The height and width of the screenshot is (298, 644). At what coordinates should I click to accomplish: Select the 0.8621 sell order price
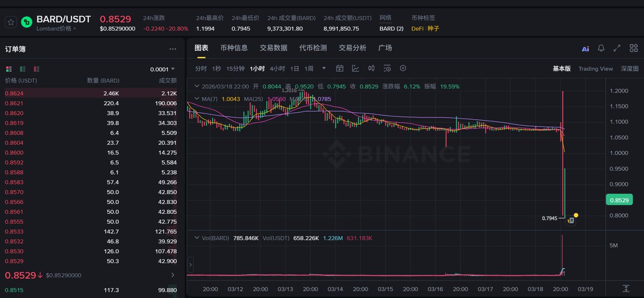coord(14,103)
